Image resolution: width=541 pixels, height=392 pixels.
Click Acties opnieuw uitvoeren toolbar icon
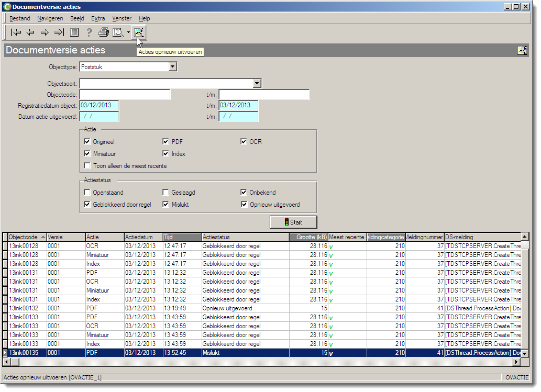pyautogui.click(x=139, y=32)
